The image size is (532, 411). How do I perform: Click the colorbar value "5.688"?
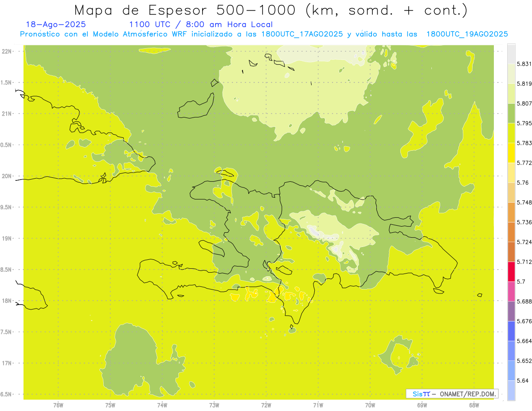tap(524, 301)
